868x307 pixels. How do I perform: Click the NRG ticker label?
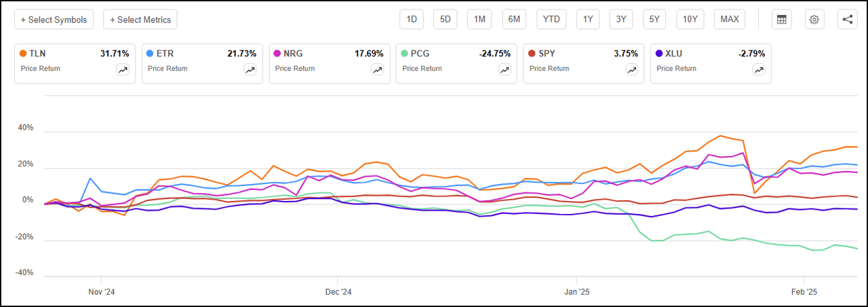[x=293, y=54]
